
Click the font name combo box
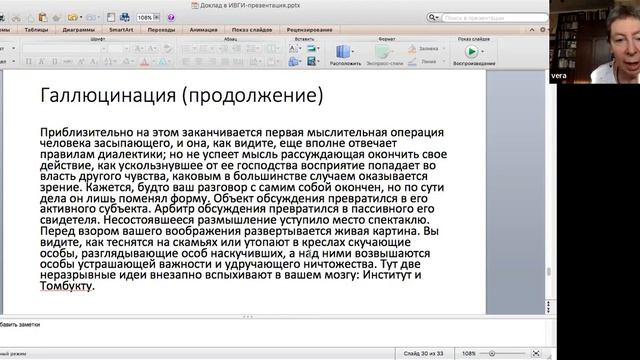64,49
